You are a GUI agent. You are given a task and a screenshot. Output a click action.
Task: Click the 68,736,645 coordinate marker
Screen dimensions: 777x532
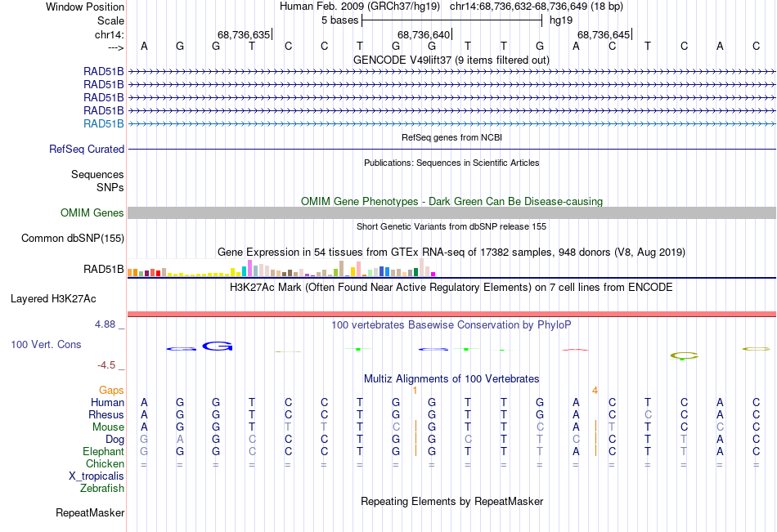(604, 34)
